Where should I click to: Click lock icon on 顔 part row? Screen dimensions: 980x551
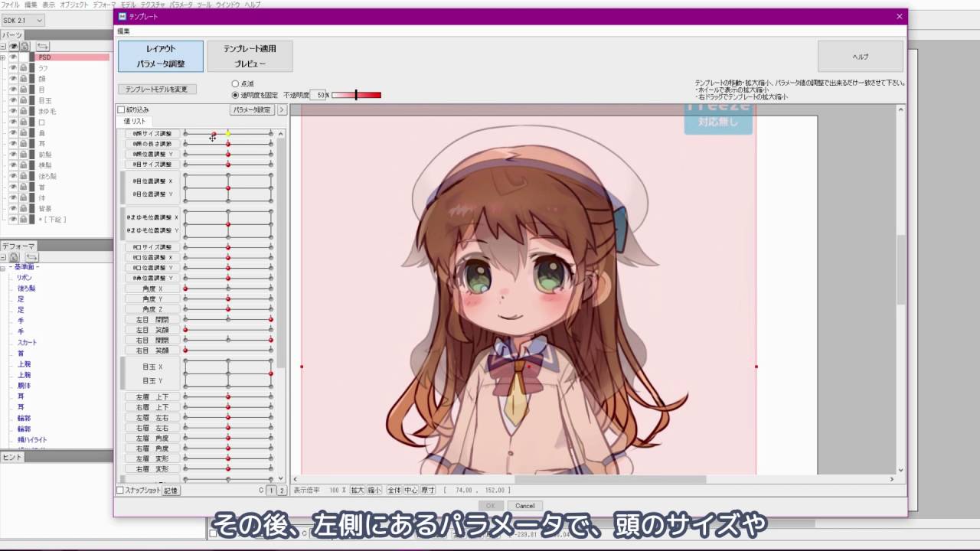[x=24, y=79]
